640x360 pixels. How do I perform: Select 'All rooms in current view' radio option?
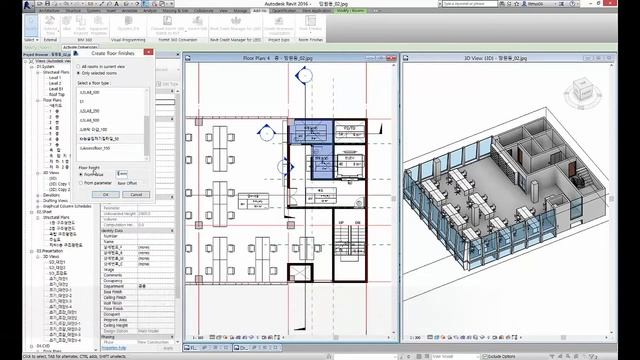[x=78, y=67]
